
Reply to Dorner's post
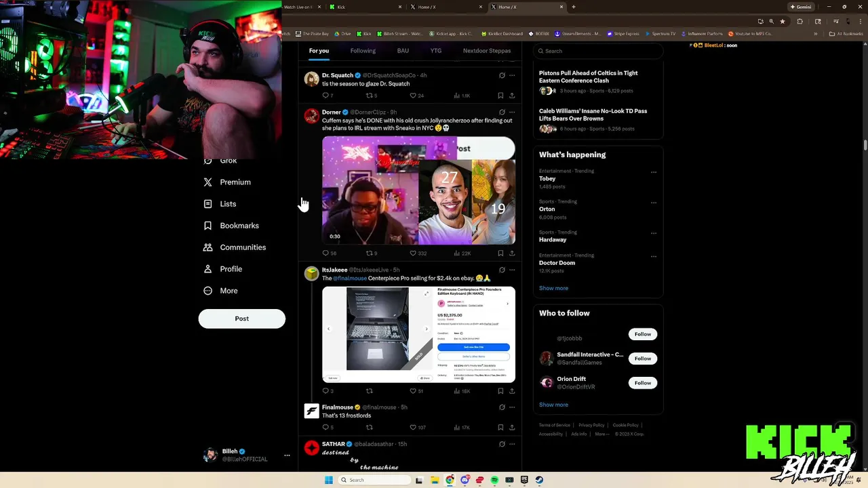click(x=329, y=253)
